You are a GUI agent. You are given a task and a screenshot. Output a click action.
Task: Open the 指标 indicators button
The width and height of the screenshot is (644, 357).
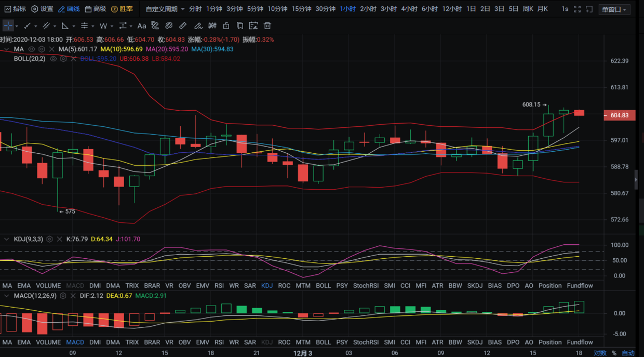pyautogui.click(x=15, y=9)
